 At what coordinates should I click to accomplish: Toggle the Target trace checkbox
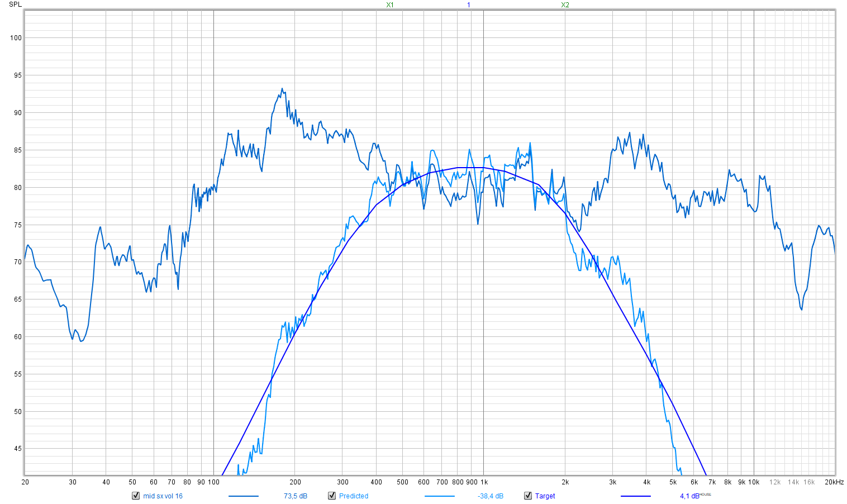(528, 496)
